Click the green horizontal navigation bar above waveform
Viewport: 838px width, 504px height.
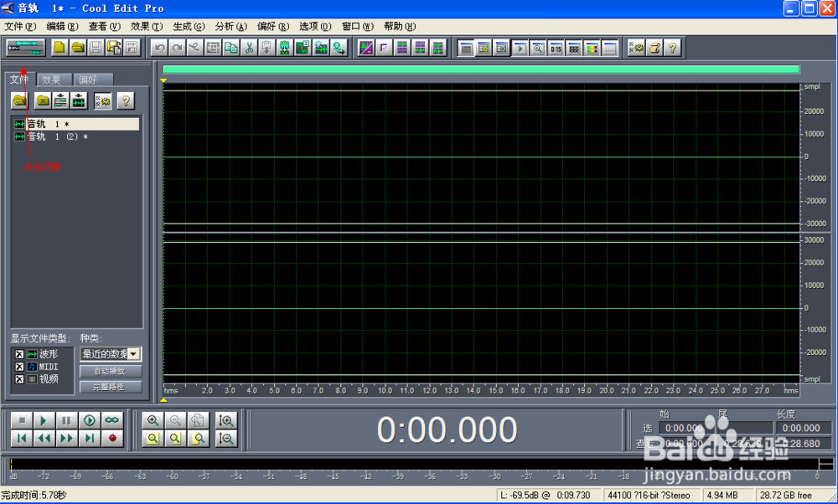point(481,69)
